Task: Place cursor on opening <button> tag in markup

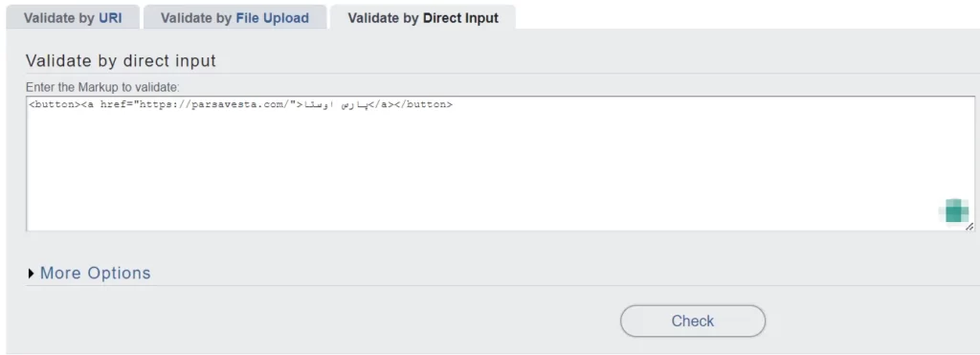Action: 55,105
